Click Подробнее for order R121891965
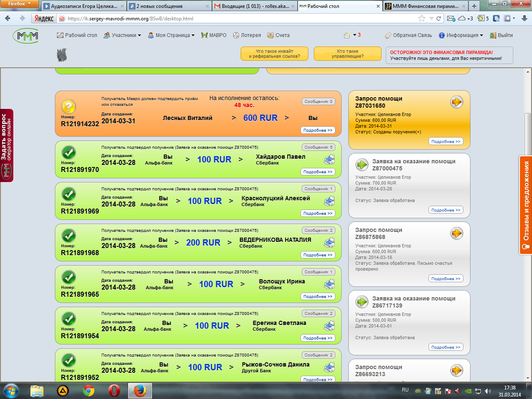The image size is (532, 399). pyautogui.click(x=318, y=296)
